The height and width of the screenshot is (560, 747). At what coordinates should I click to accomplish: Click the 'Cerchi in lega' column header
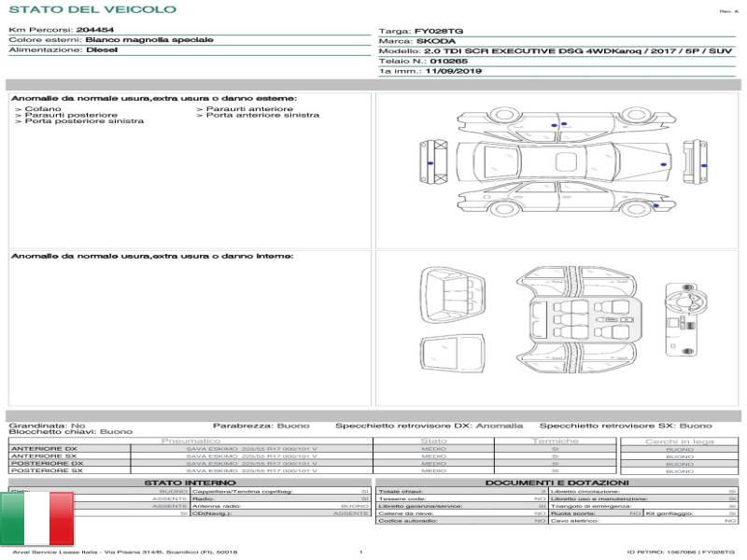click(680, 441)
